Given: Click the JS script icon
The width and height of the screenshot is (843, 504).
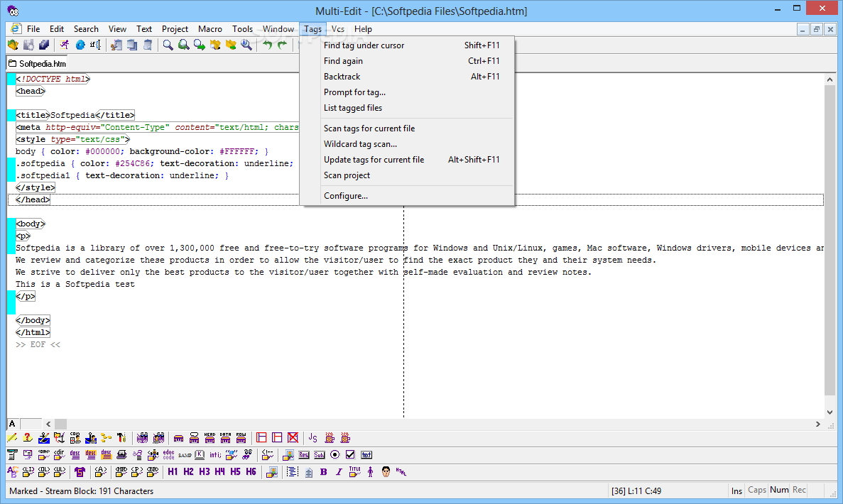Looking at the screenshot, I should [313, 438].
